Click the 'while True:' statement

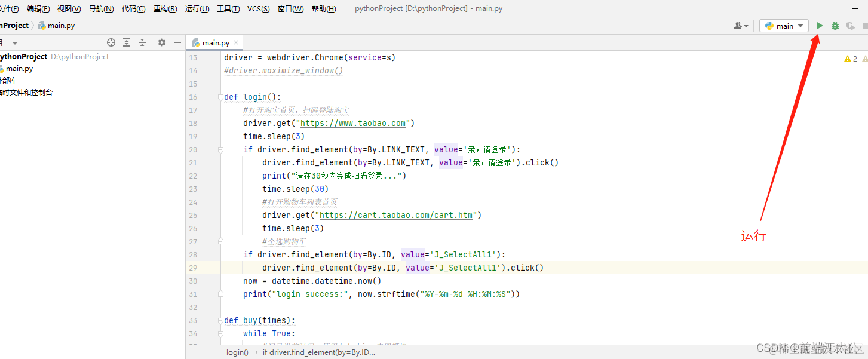pyautogui.click(x=269, y=334)
